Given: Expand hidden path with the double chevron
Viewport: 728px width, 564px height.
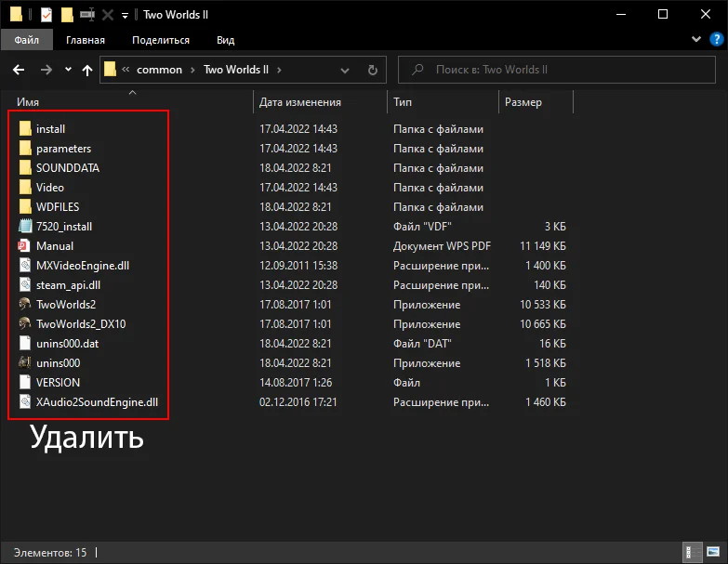Looking at the screenshot, I should coord(126,70).
